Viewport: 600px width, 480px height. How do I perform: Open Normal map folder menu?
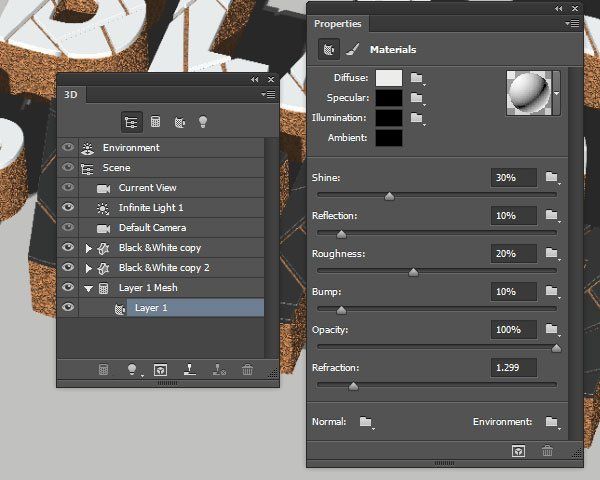pos(367,422)
